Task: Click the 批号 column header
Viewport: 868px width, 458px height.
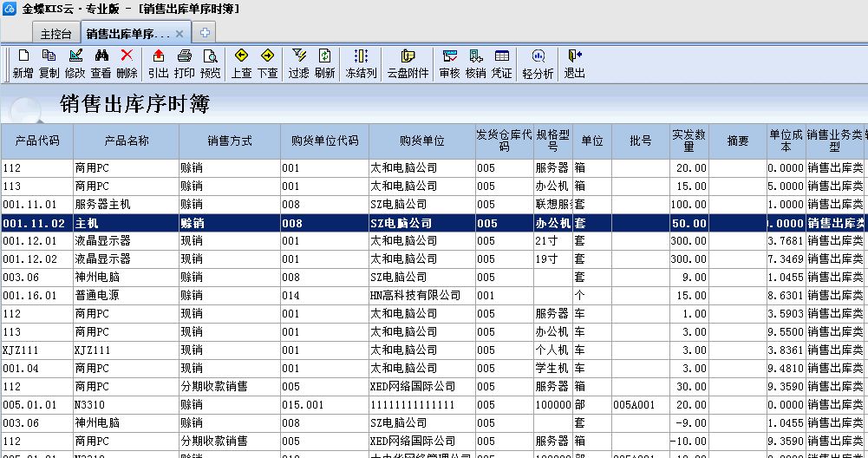Action: click(641, 141)
